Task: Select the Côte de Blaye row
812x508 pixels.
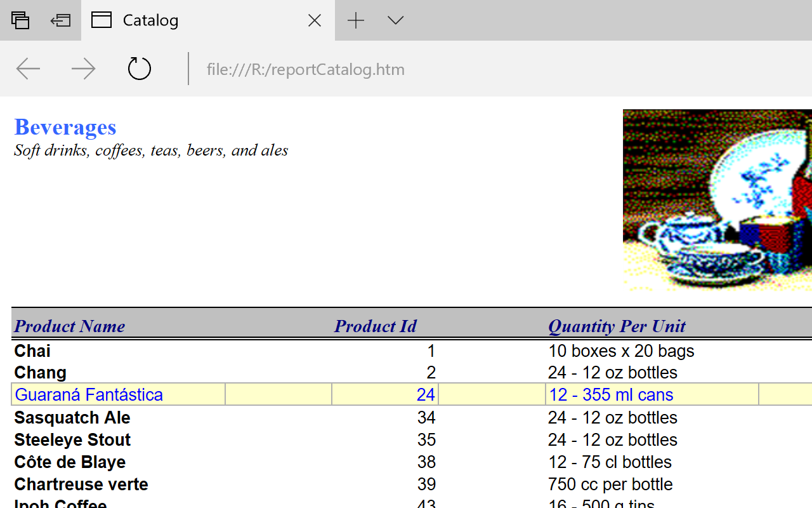Action: click(70, 462)
